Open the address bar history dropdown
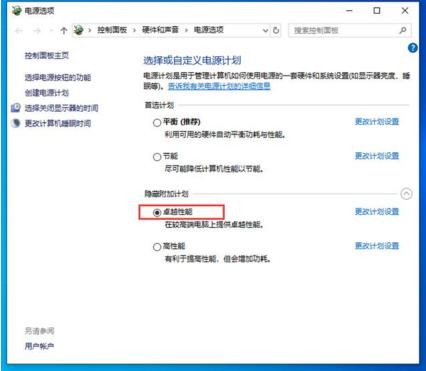 [x=265, y=31]
